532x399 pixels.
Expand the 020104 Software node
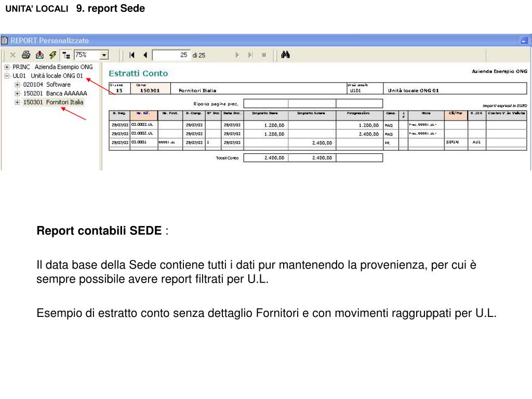click(x=17, y=85)
